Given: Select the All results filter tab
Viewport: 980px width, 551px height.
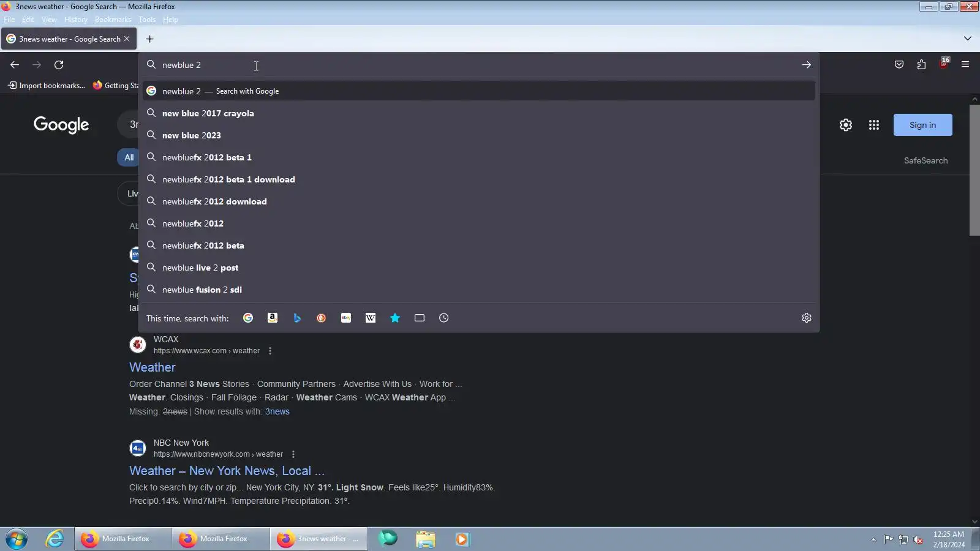Looking at the screenshot, I should [x=129, y=157].
